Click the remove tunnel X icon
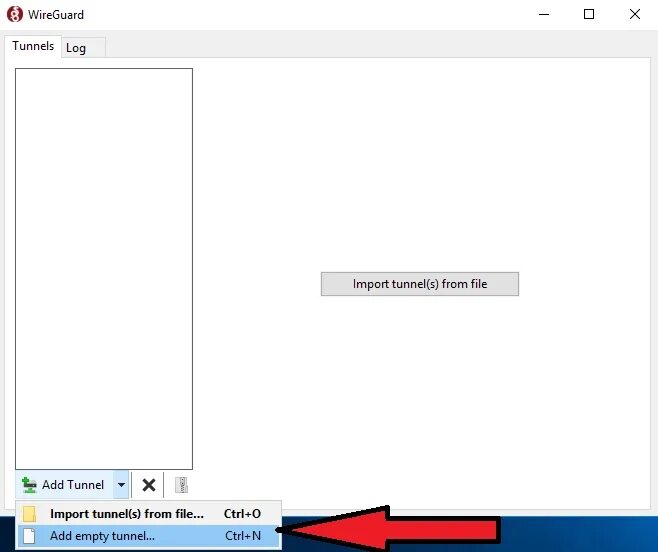This screenshot has height=552, width=658. (x=149, y=485)
